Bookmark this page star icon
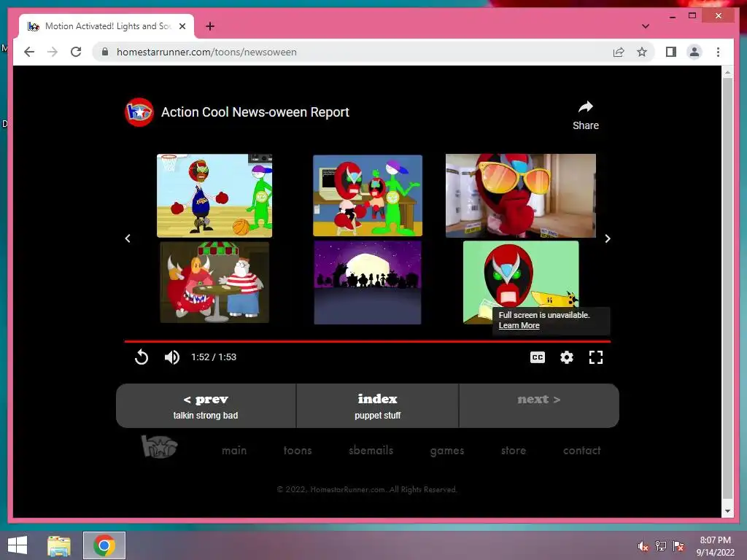The height and width of the screenshot is (560, 747). coord(642,52)
